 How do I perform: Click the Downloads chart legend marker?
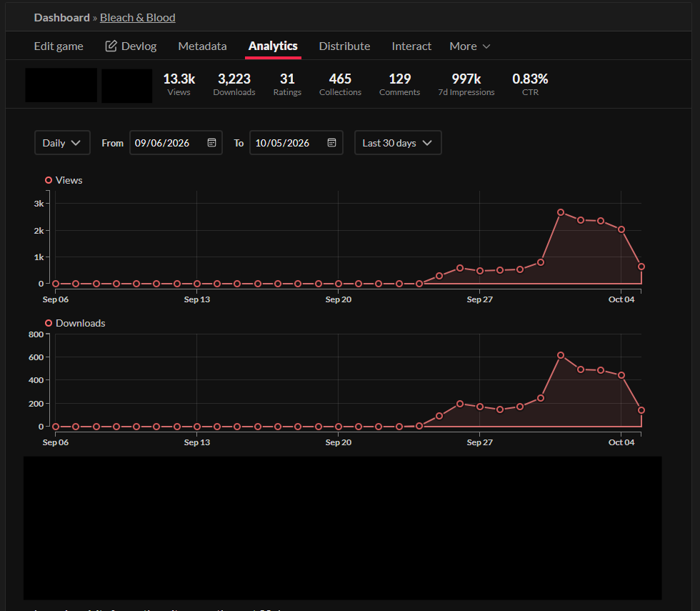[x=49, y=323]
